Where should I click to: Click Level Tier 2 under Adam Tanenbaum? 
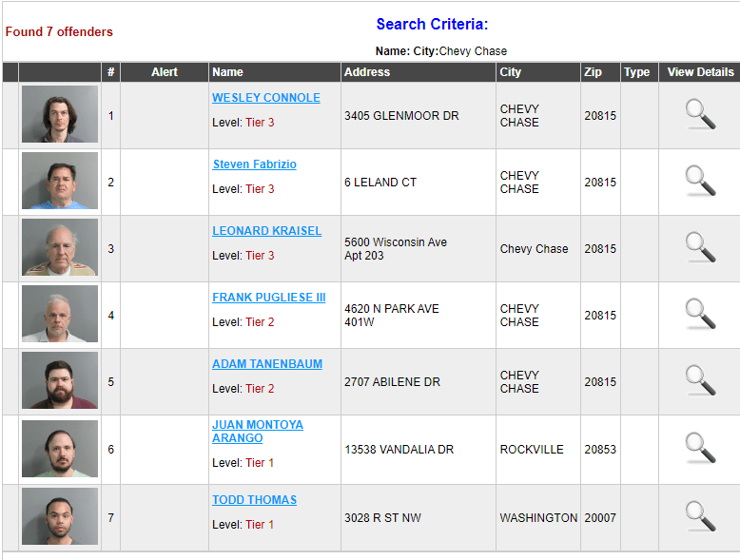coord(243,388)
